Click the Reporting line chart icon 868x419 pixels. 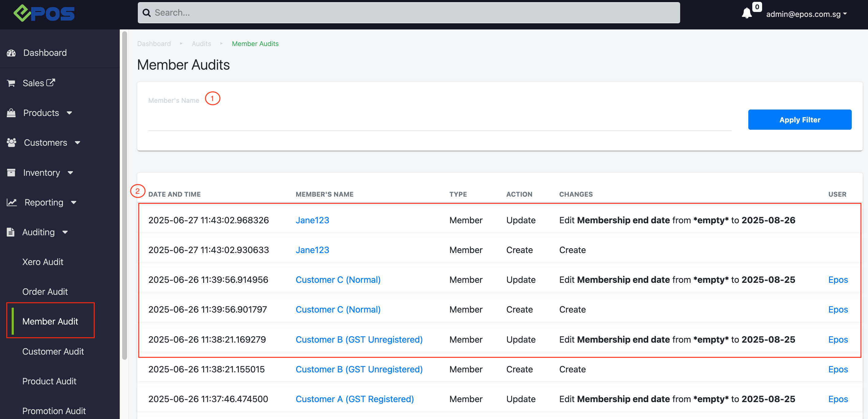coord(12,202)
